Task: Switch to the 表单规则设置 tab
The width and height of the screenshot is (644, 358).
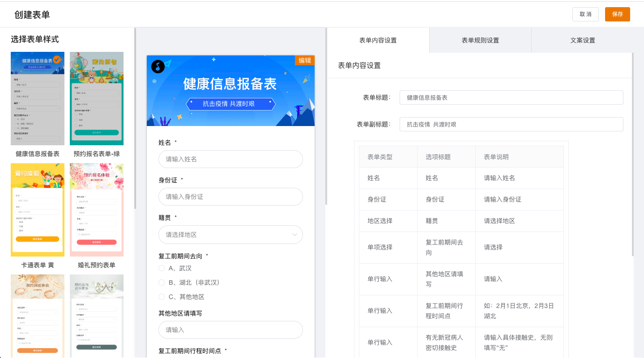Action: (480, 40)
